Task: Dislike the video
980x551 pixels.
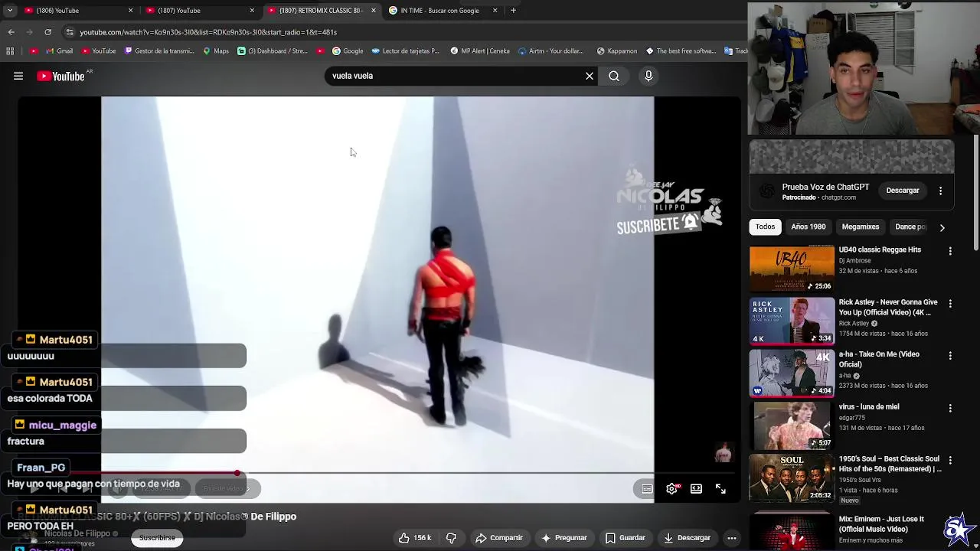Action: (451, 538)
